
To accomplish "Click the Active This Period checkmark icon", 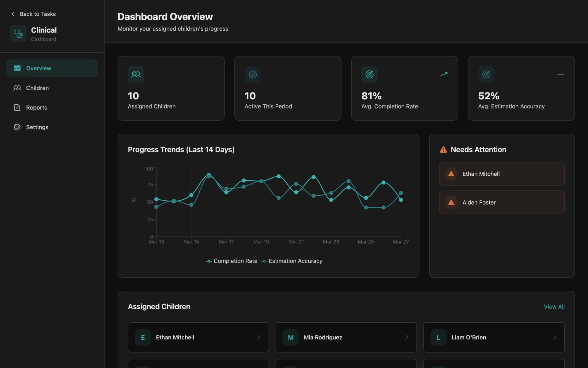I will pyautogui.click(x=253, y=75).
